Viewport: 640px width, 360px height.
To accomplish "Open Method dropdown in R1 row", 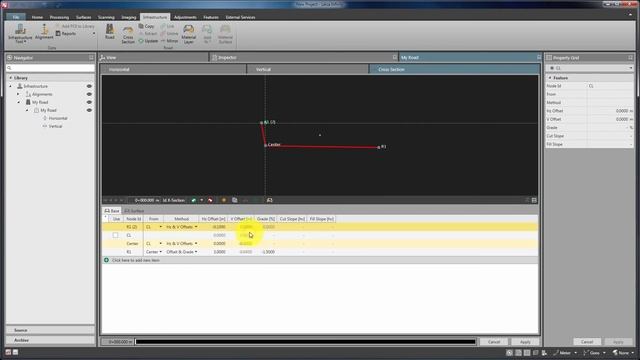I will (196, 252).
